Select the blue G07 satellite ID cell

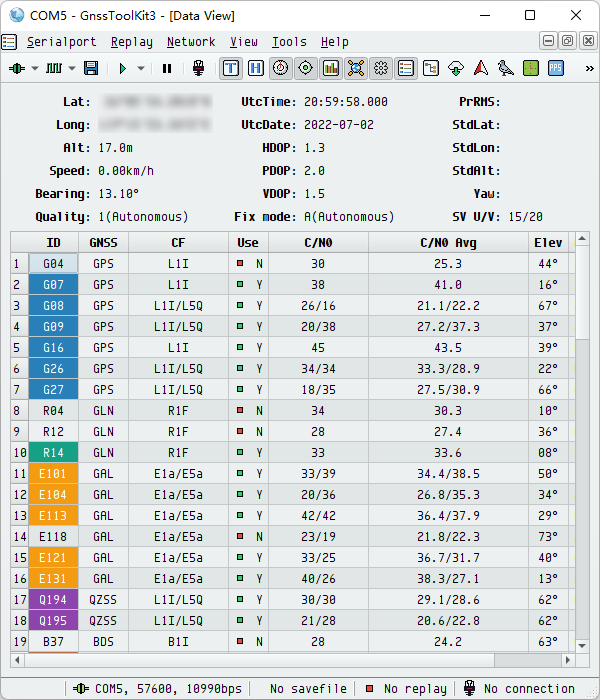click(54, 284)
